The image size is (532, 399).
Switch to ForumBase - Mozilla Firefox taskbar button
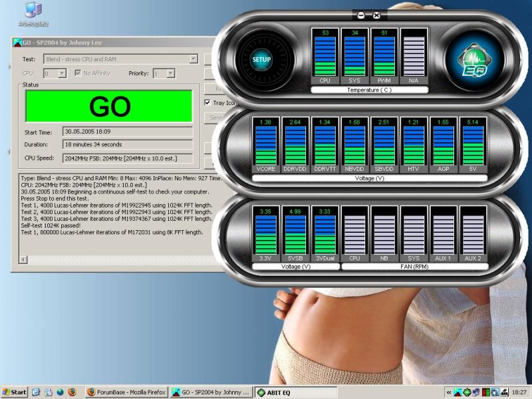tap(126, 392)
